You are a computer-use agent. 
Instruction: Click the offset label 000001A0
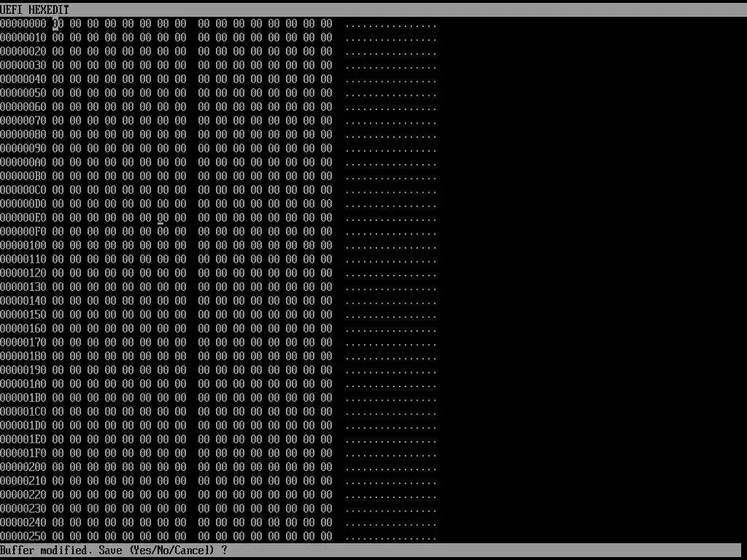tap(23, 384)
